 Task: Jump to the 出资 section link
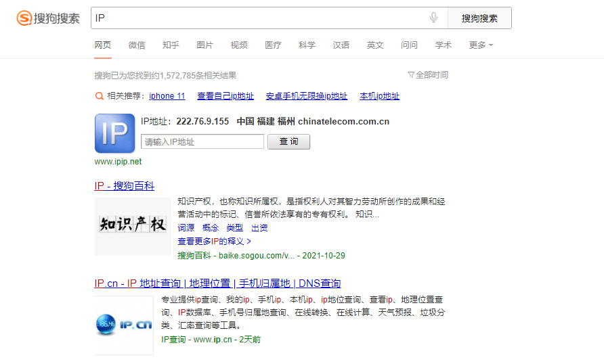click(x=259, y=228)
